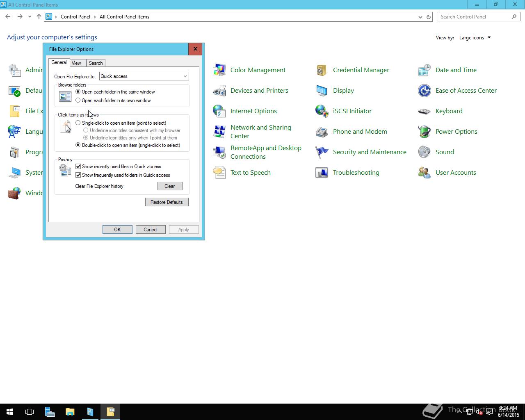The height and width of the screenshot is (420, 525).
Task: Open the Administrative Tools icon at left
Action: 14,70
